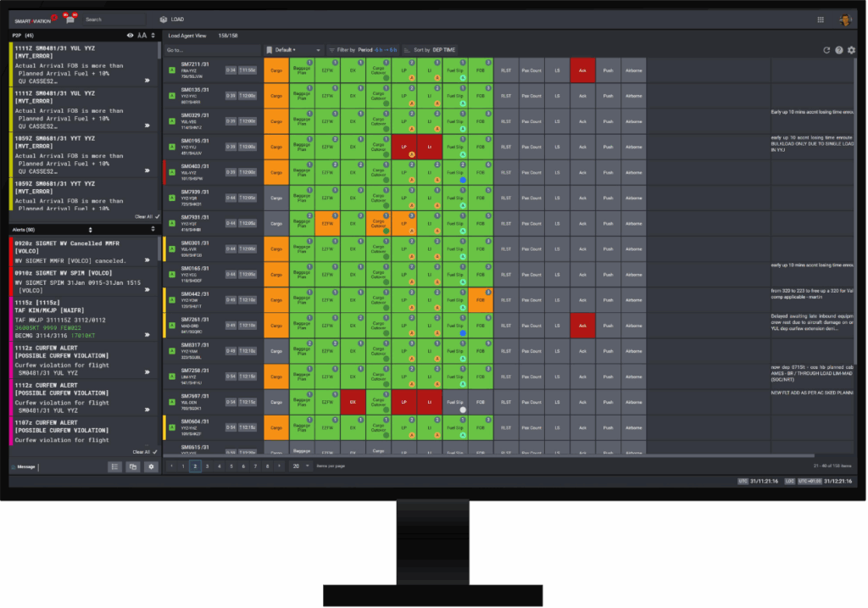
Task: Select the LOAD module in header
Action: pos(173,19)
